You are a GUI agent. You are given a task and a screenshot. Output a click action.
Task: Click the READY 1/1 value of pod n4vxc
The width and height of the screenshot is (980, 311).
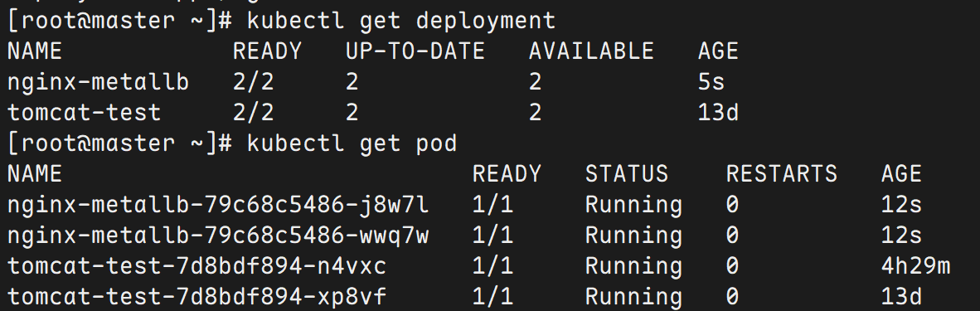(492, 266)
